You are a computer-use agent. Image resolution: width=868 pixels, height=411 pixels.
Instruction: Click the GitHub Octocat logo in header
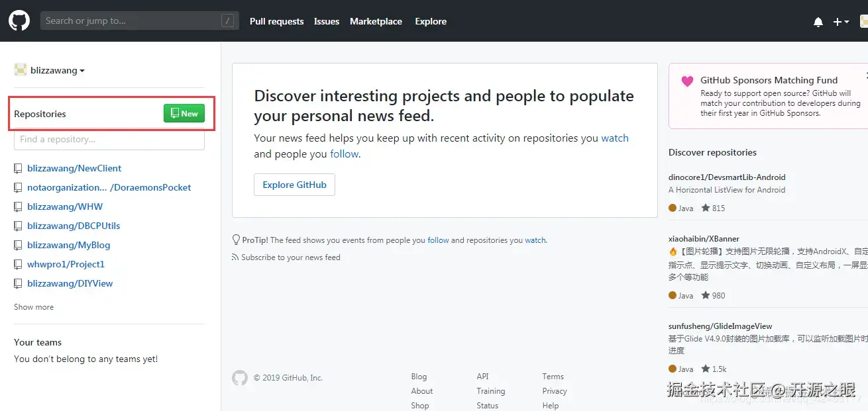[x=19, y=21]
